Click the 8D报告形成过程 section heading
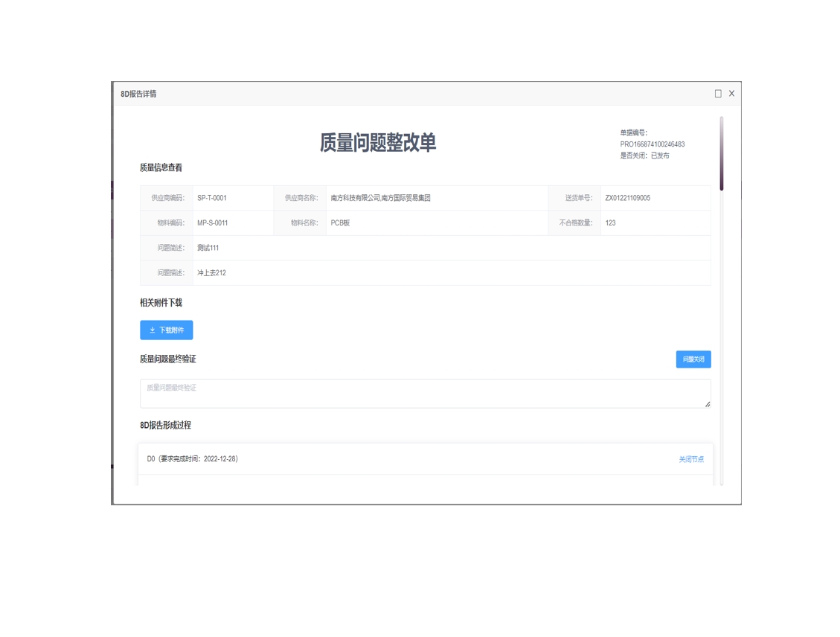Viewport: 840px width, 637px height. pos(165,425)
